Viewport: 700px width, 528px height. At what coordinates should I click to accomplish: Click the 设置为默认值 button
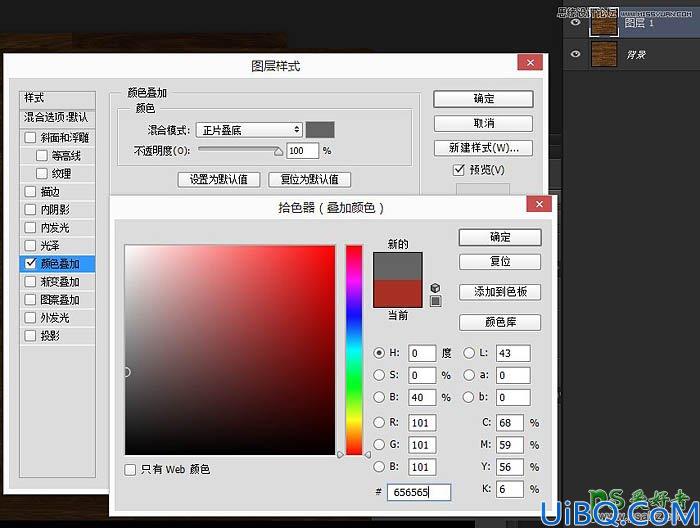219,179
